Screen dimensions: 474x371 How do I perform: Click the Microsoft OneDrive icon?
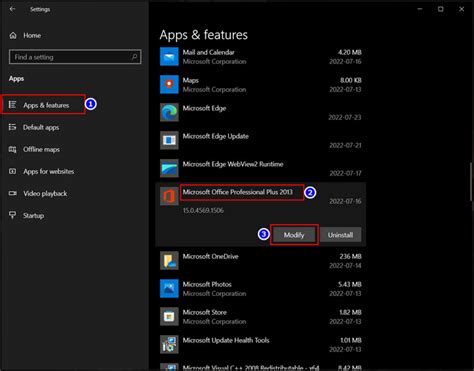pyautogui.click(x=169, y=261)
